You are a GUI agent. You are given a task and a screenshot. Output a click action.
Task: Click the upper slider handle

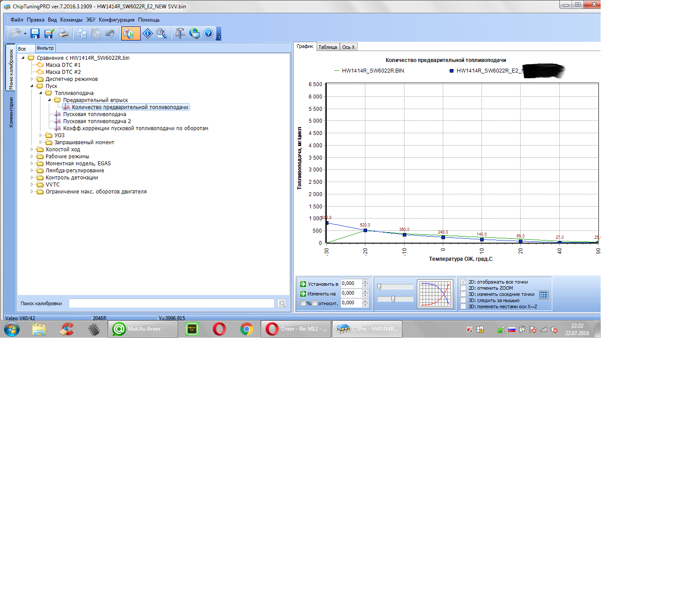coord(379,287)
